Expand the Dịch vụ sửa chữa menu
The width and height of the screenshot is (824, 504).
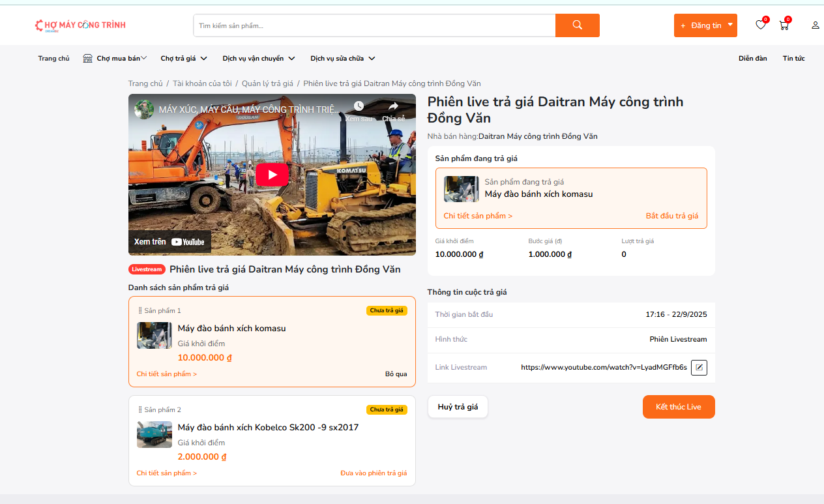(343, 59)
